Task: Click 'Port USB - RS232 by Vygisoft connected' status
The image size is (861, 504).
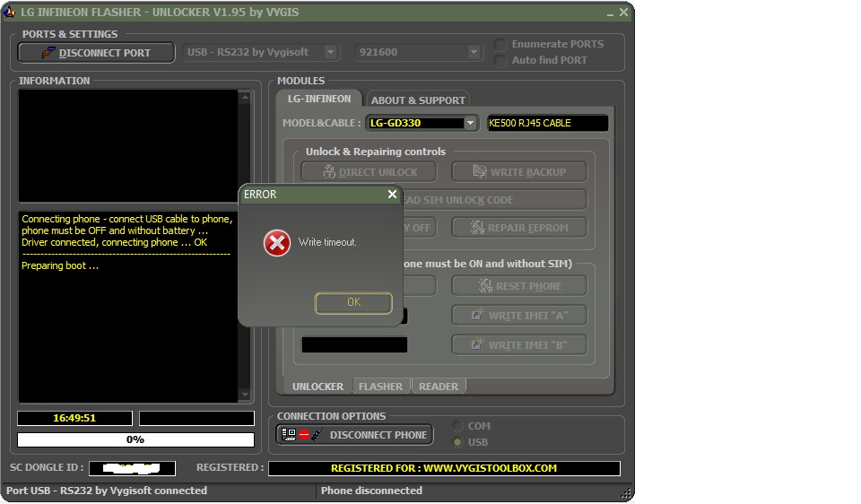Action: coord(107,491)
